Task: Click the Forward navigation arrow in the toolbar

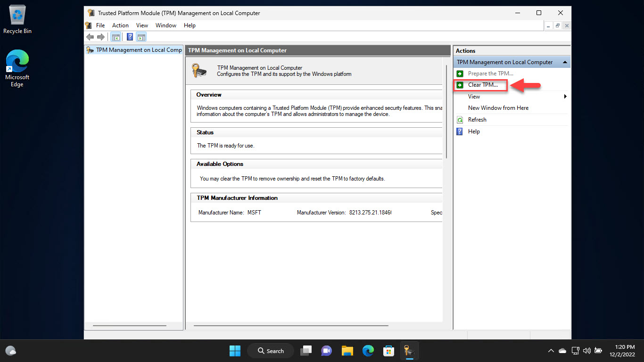Action: click(101, 36)
